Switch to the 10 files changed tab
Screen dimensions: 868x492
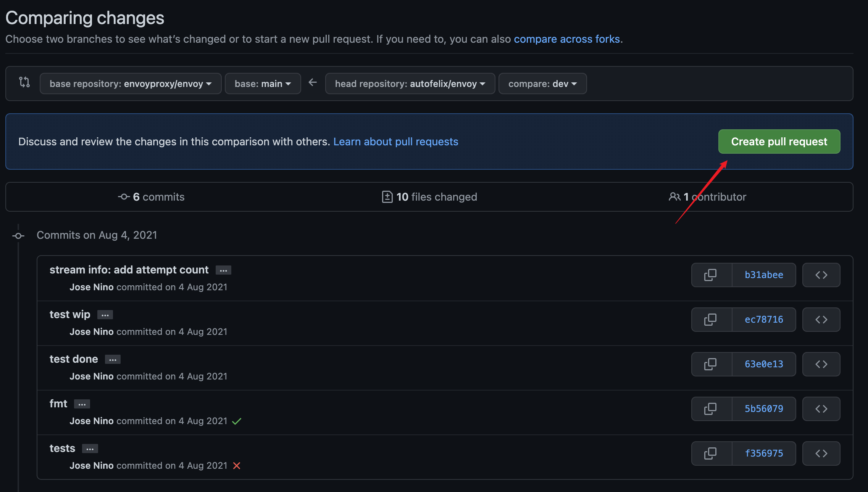coord(429,197)
